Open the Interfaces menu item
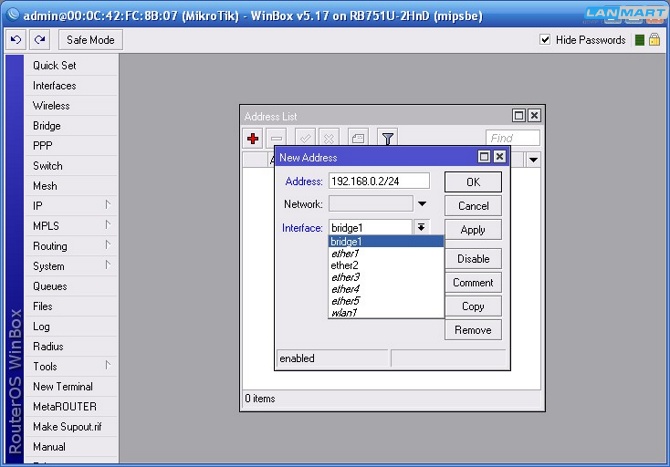670x467 pixels. click(x=71, y=85)
